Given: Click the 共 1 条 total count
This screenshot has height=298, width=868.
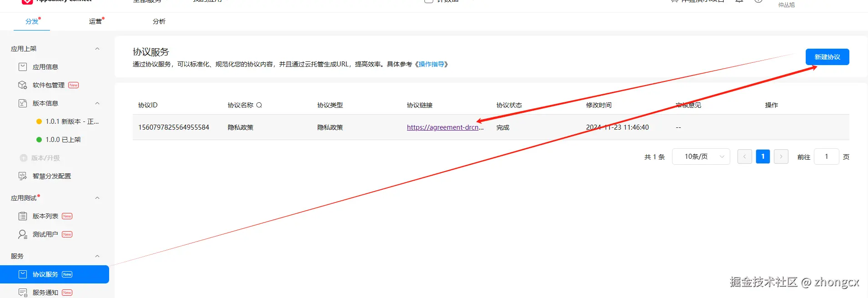Looking at the screenshot, I should (x=654, y=157).
